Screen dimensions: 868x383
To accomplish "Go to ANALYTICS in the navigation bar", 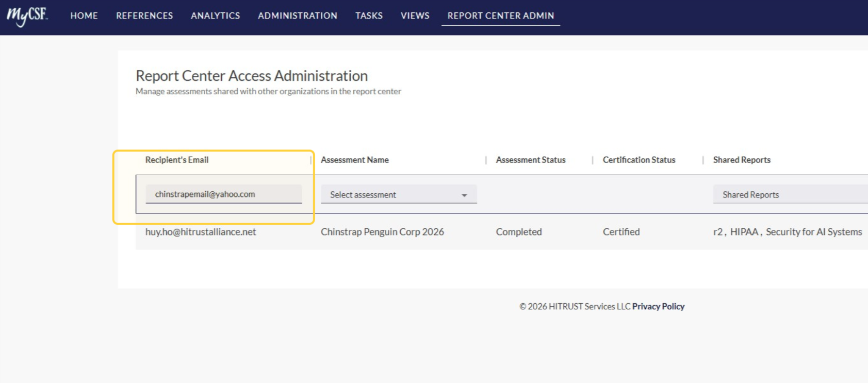I will point(216,16).
